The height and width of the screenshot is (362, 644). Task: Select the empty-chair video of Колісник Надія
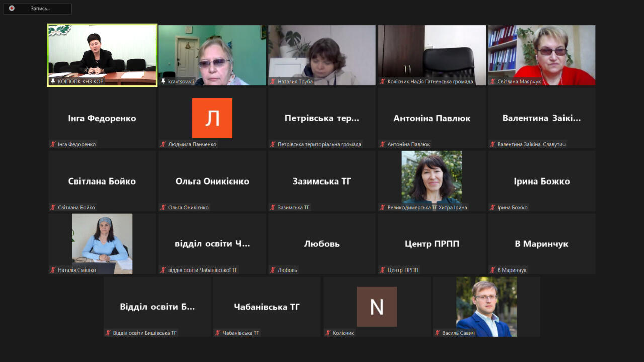point(432,55)
